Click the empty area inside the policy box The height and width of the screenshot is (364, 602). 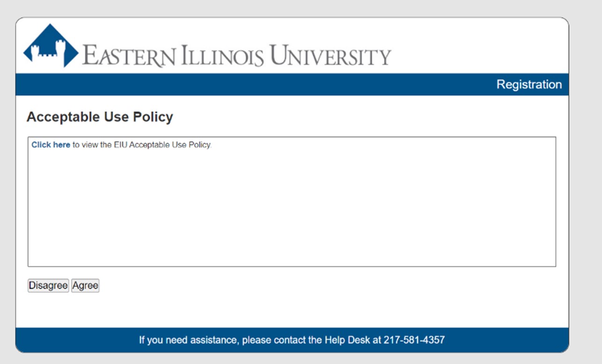(x=291, y=206)
